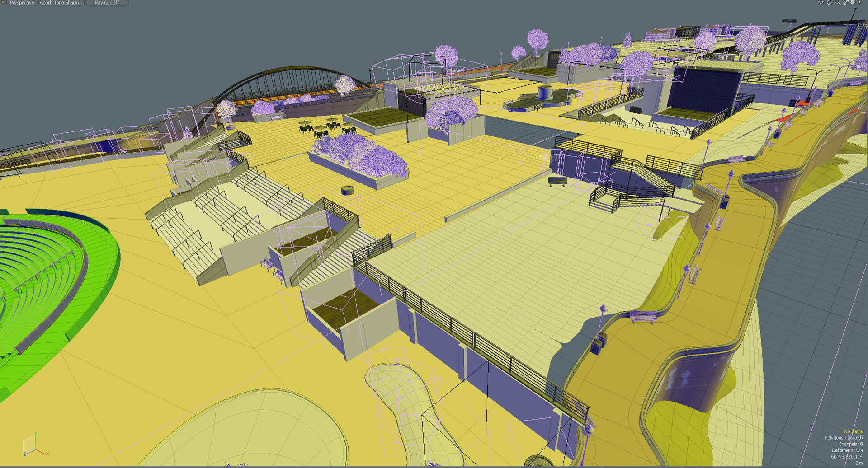Click the orange viewport thumb dot
This screenshot has height=468, width=868.
(x=3, y=2)
